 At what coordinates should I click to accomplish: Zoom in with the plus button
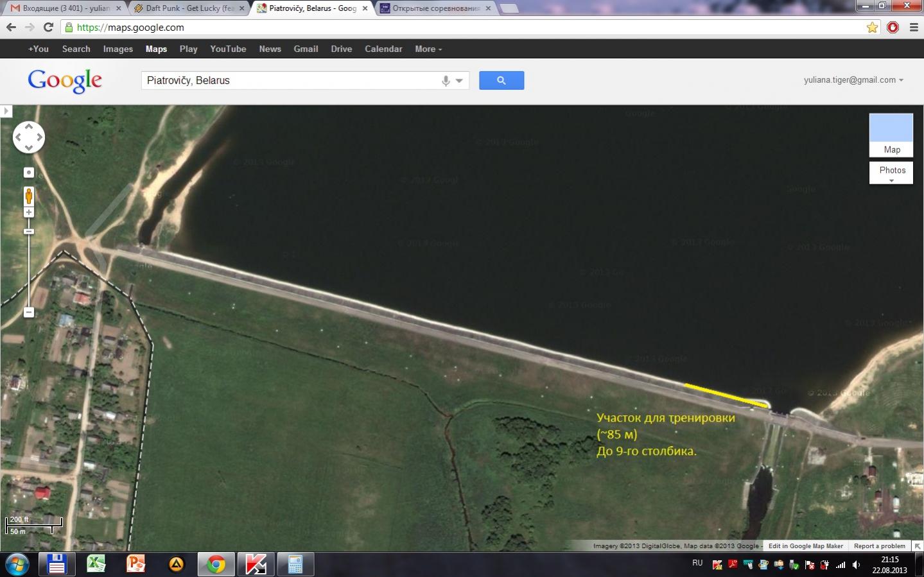tap(29, 212)
